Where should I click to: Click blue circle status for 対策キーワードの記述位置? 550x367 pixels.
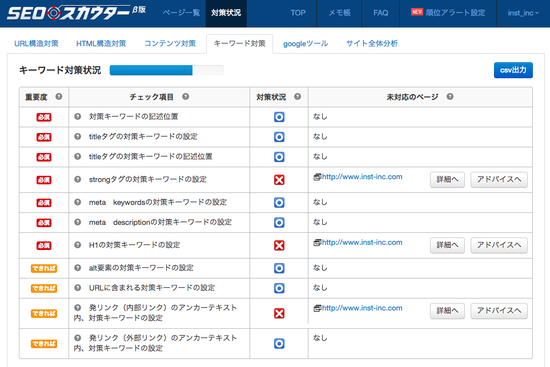279,117
